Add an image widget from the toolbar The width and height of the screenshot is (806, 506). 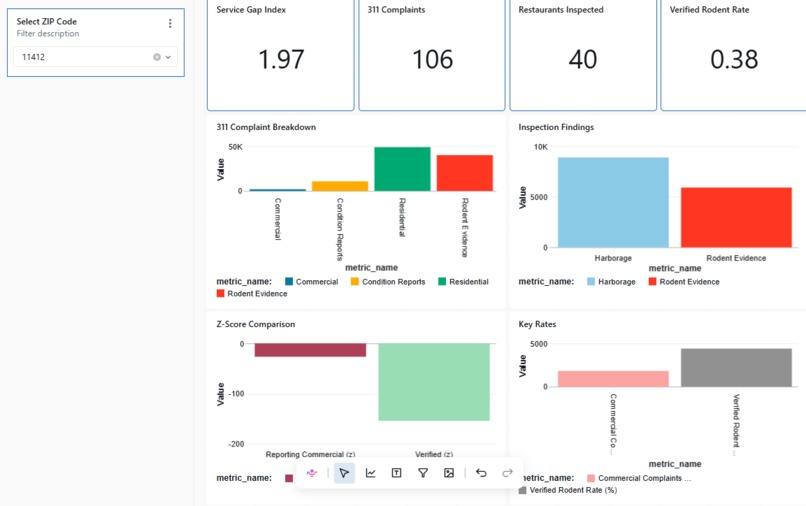click(449, 473)
